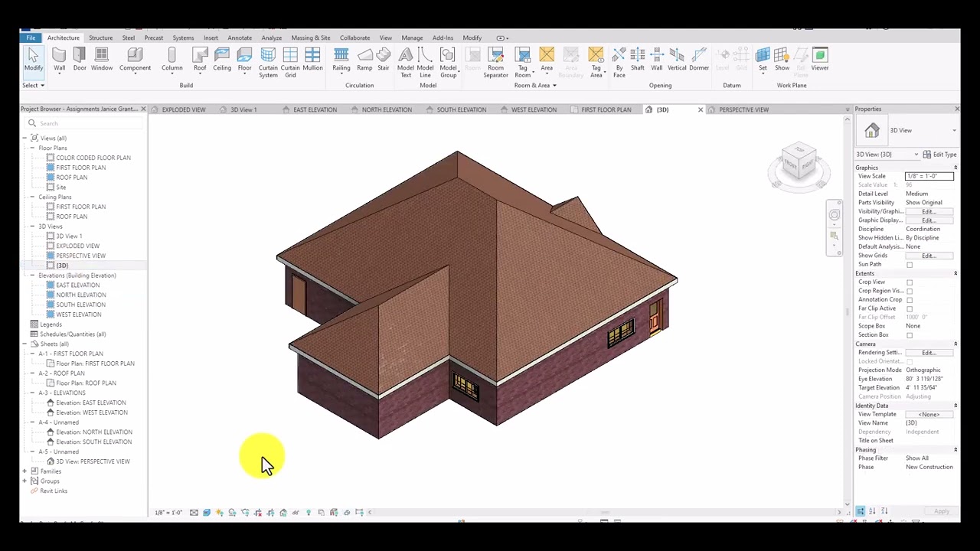Click the Edit Type button
The image size is (980, 551).
tap(940, 155)
